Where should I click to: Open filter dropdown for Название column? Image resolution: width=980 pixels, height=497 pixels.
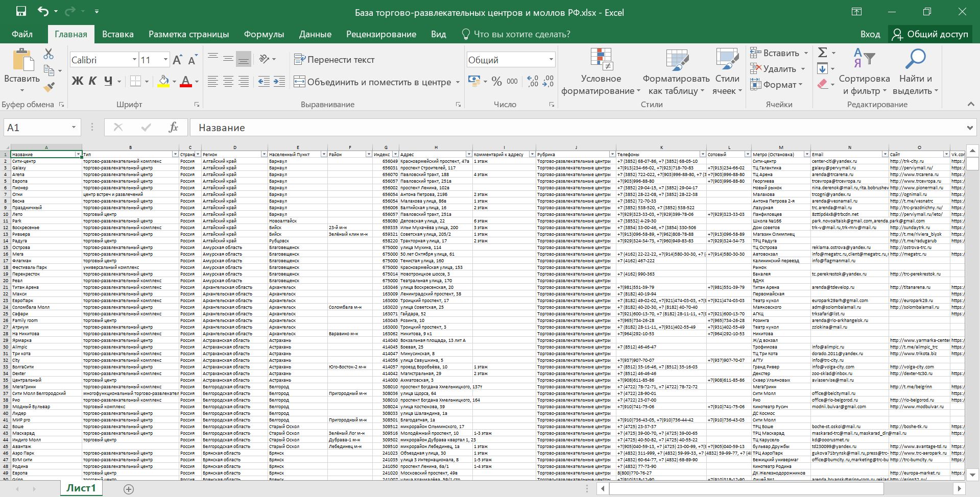[78, 154]
